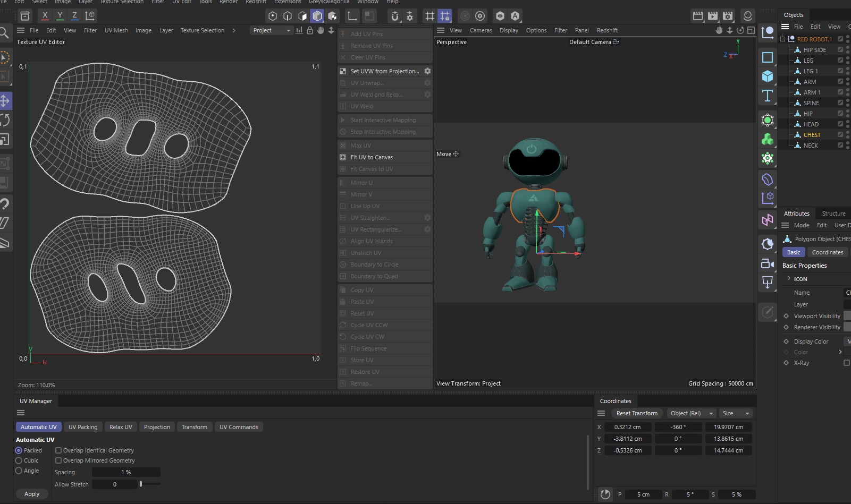This screenshot has width=851, height=504.
Task: Select the Packed radio option
Action: [19, 450]
